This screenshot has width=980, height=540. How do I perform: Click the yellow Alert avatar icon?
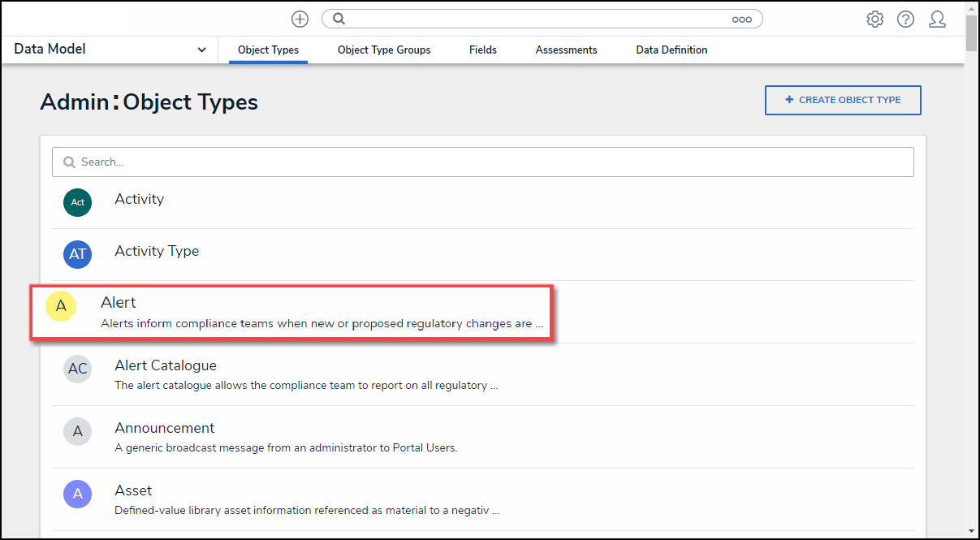[x=61, y=307]
